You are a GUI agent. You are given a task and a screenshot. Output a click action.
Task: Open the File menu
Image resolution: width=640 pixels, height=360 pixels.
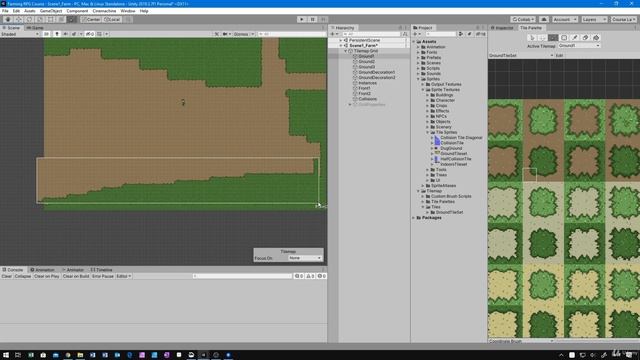(5, 11)
